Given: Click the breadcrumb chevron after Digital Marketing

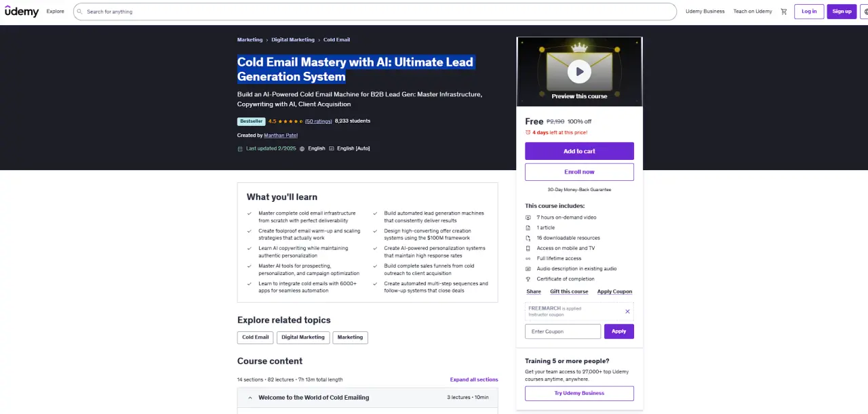Looking at the screenshot, I should [319, 40].
